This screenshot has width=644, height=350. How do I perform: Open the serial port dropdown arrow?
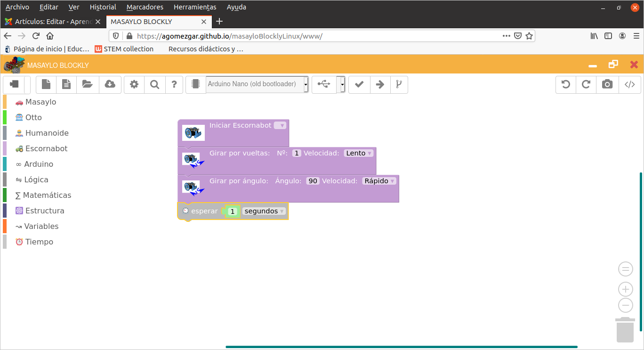pyautogui.click(x=342, y=84)
